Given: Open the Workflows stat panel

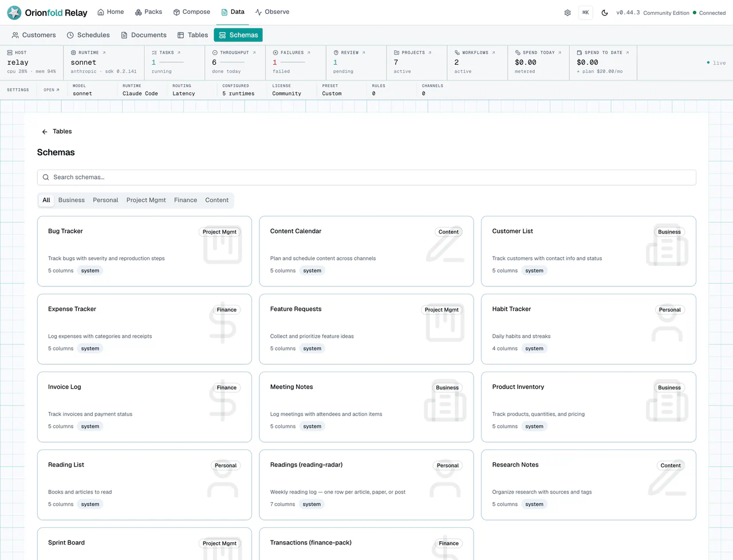Looking at the screenshot, I should 477,62.
